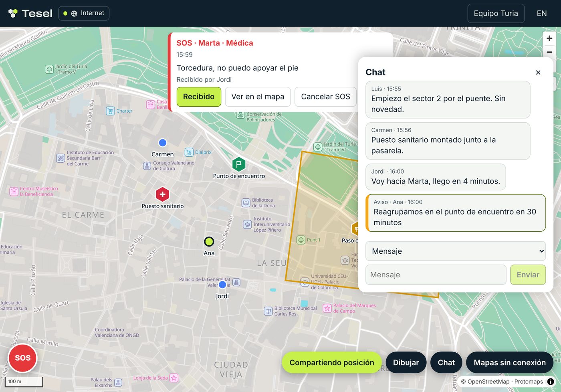Cancel the SOS alert

[x=325, y=97]
